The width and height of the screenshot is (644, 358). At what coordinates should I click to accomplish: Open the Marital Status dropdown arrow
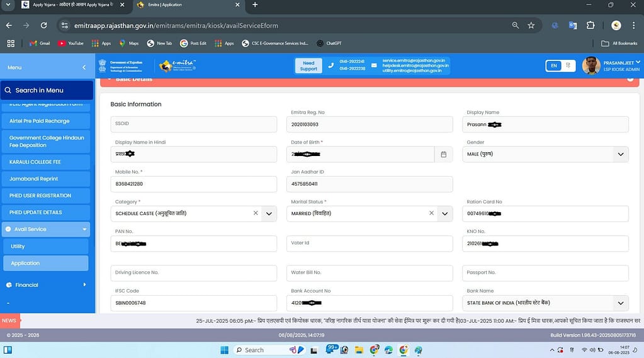pyautogui.click(x=445, y=213)
